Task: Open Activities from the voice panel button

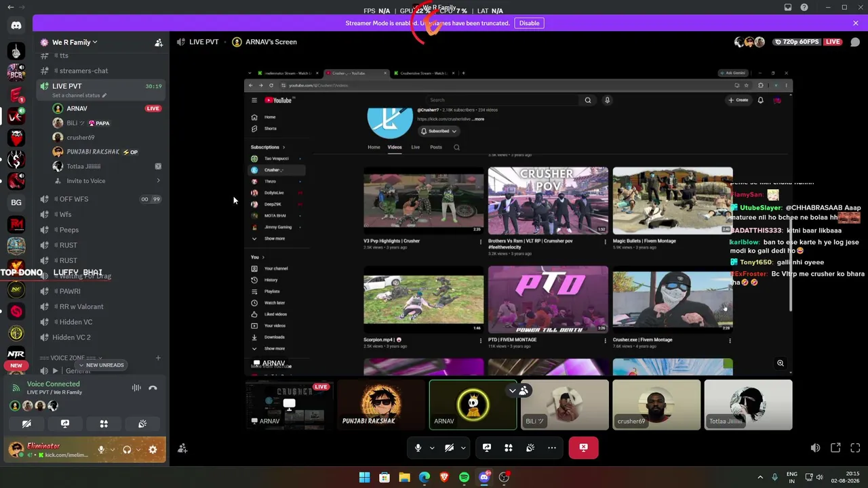Action: [104, 424]
